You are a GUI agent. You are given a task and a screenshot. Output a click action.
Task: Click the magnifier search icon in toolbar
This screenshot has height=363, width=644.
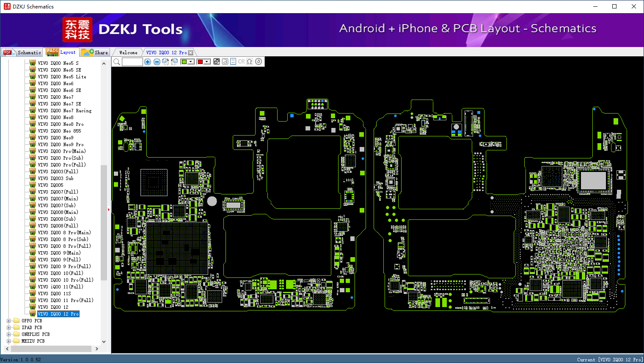click(117, 62)
